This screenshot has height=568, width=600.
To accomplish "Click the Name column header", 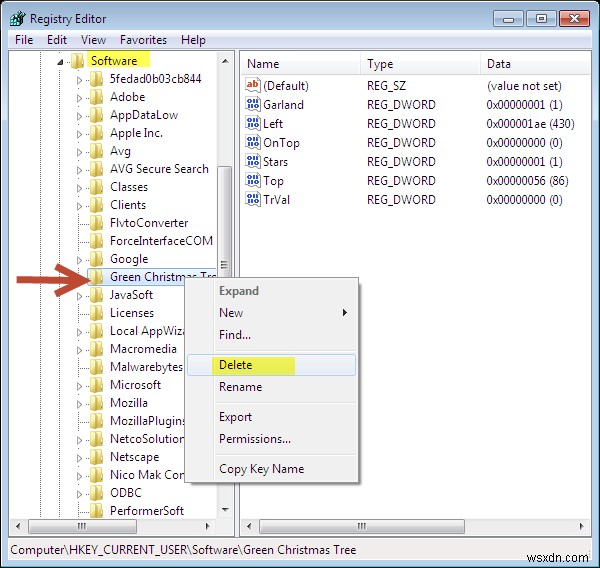I will coord(301,64).
